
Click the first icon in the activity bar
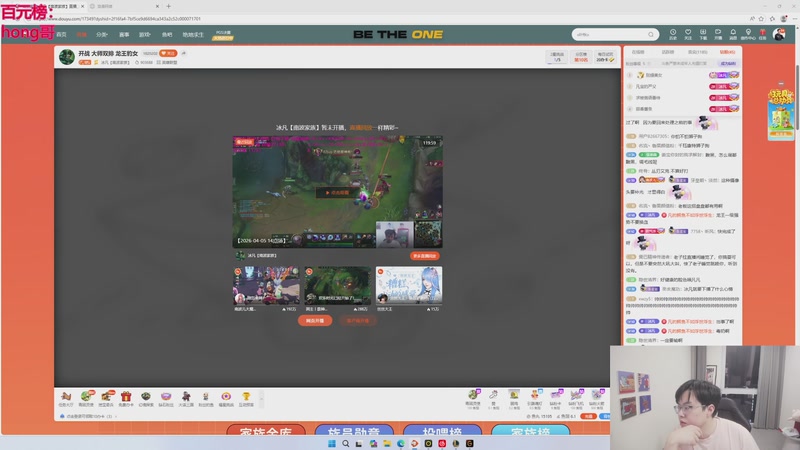65,398
